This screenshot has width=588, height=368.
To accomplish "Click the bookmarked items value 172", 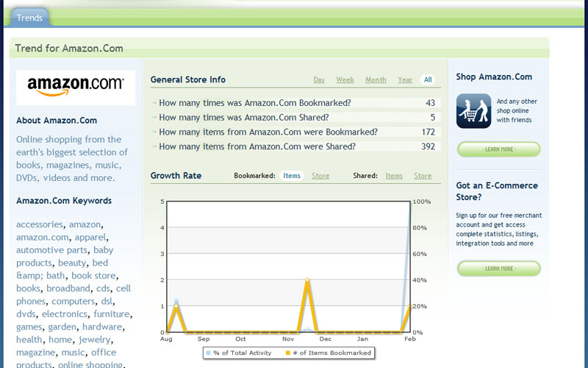I will click(x=428, y=132).
